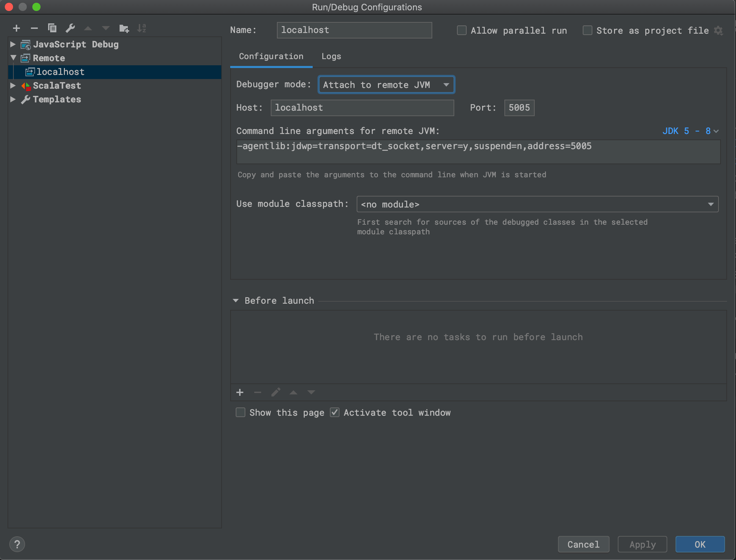Click the Remote type icon
This screenshot has width=736, height=560.
point(26,58)
